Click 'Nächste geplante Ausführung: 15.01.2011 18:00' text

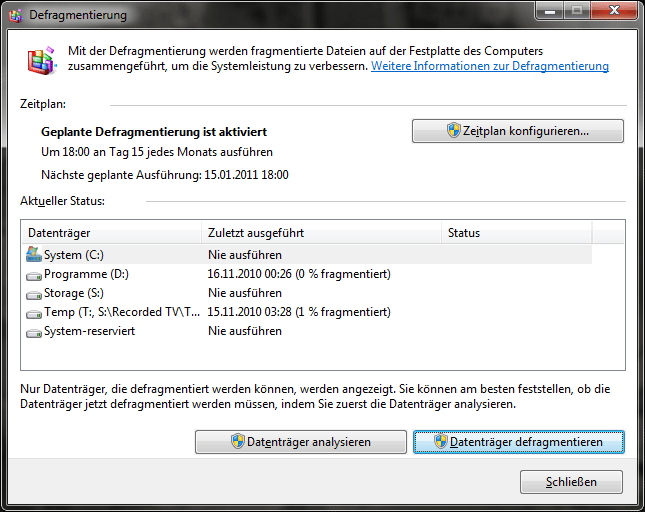165,175
